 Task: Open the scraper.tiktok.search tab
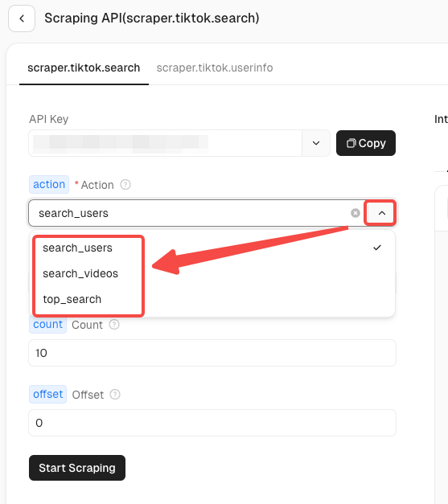84,68
